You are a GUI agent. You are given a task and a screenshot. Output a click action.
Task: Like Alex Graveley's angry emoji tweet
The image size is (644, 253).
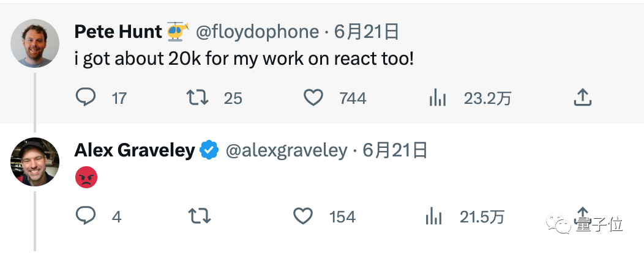tap(303, 216)
